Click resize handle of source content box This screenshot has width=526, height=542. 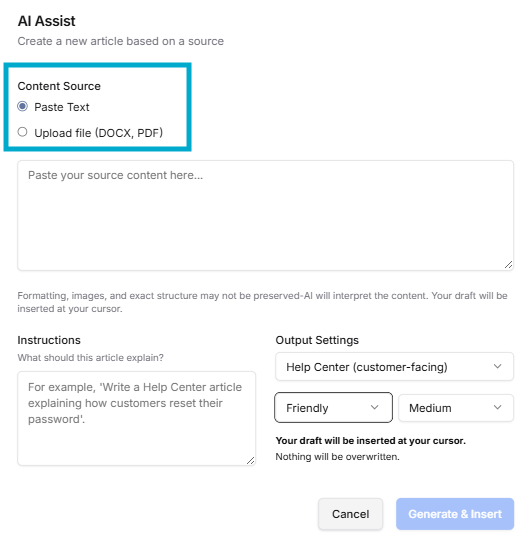coord(508,265)
